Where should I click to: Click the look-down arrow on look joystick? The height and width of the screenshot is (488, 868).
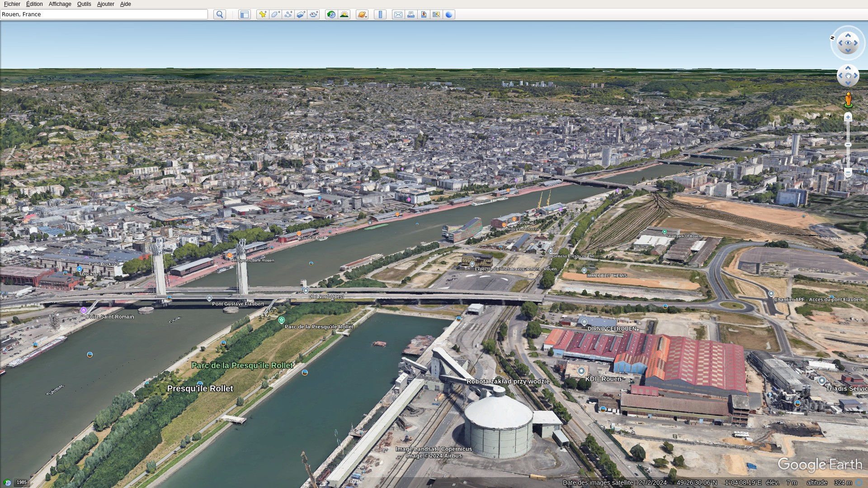point(848,51)
